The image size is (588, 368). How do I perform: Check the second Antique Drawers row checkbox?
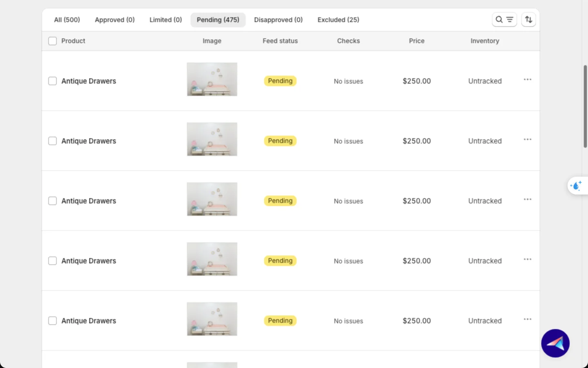pyautogui.click(x=53, y=141)
